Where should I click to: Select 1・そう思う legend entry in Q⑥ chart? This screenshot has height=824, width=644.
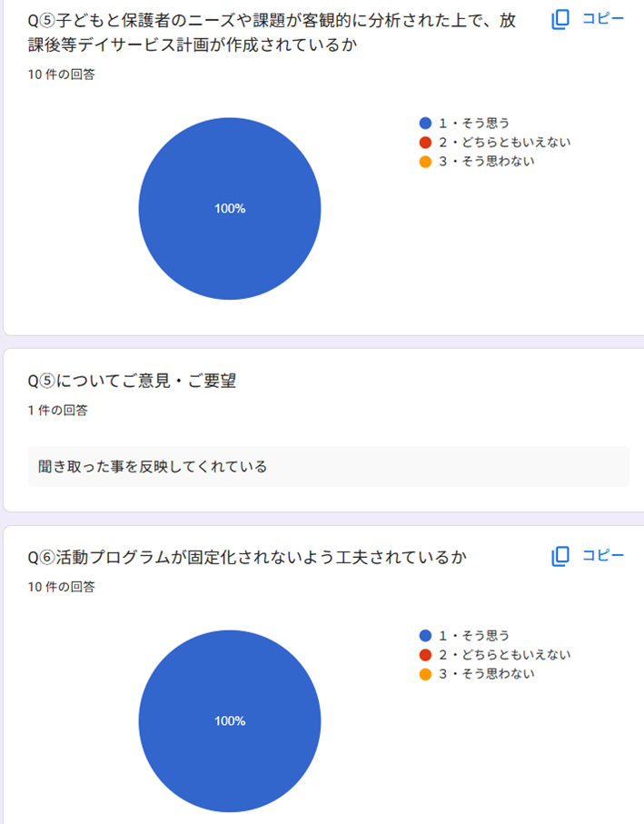(473, 635)
